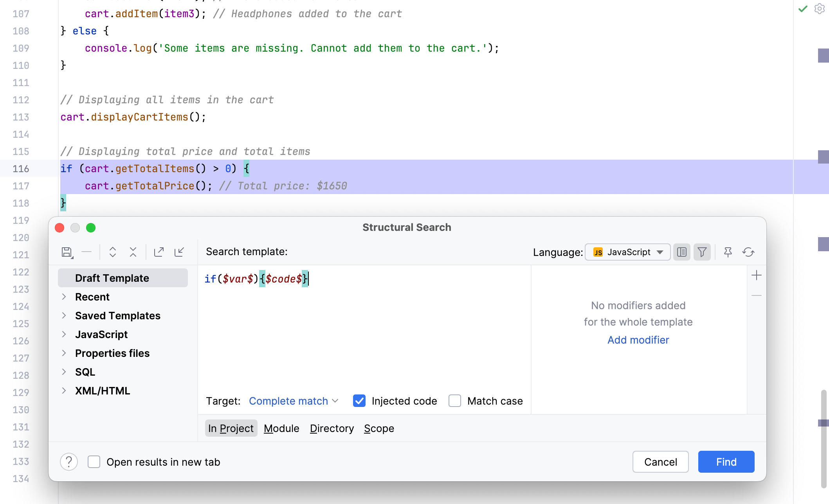Switch search scope to Directory

pyautogui.click(x=332, y=428)
